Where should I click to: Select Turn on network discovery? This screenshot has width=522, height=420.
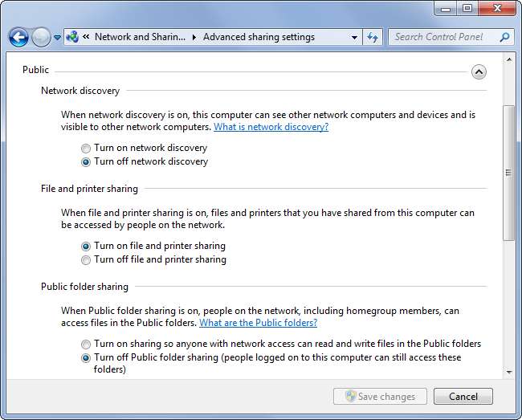pyautogui.click(x=86, y=149)
